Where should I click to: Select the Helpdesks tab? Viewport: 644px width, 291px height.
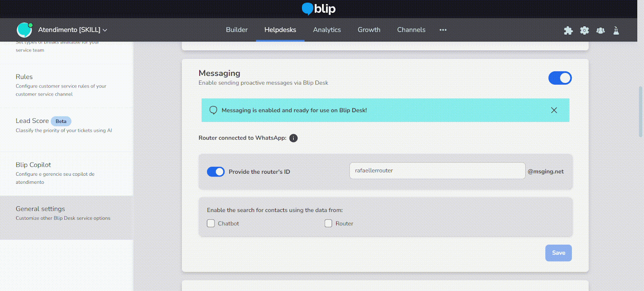point(280,30)
